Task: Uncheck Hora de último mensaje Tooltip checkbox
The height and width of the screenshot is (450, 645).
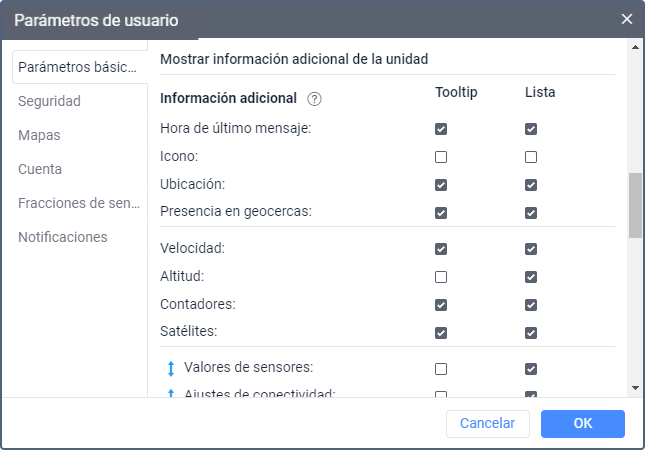Action: point(441,129)
